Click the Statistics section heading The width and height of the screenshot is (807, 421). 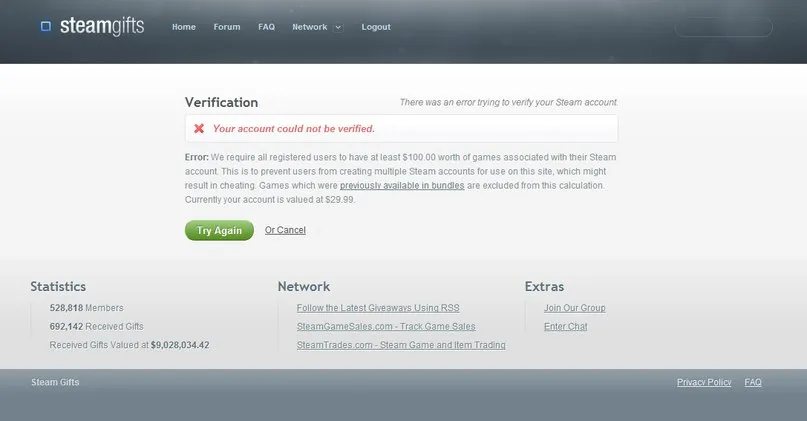pyautogui.click(x=58, y=286)
